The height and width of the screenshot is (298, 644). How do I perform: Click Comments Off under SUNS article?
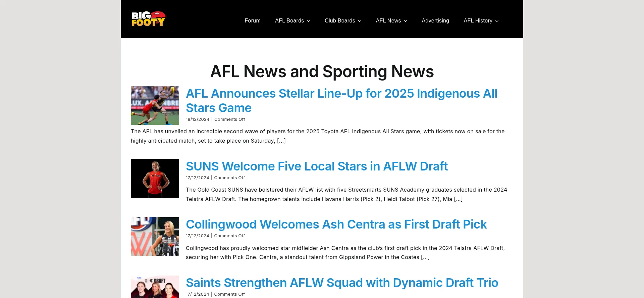pos(229,178)
